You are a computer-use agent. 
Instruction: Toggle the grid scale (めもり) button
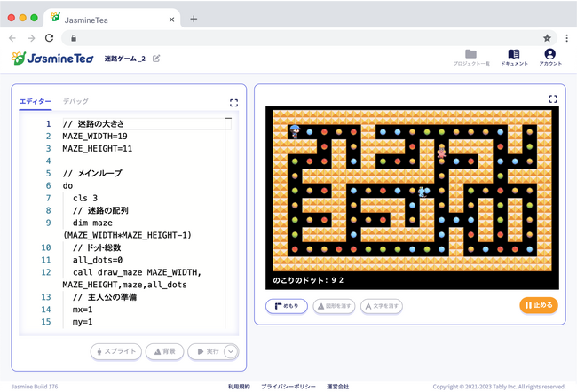coord(287,306)
